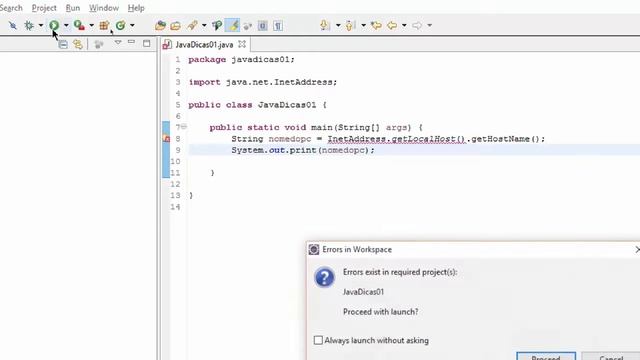Open the Run menu

(x=73, y=8)
